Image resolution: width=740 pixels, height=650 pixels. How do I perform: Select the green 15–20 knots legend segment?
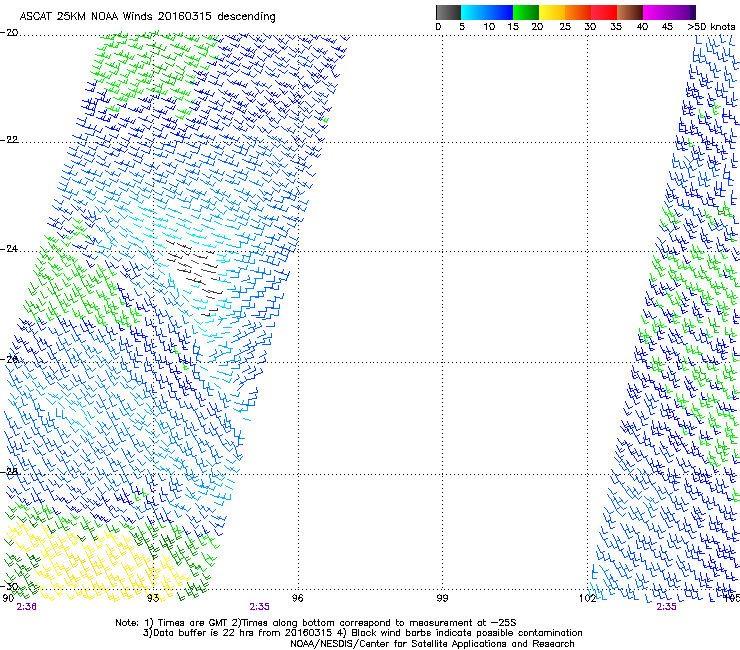[x=526, y=12]
